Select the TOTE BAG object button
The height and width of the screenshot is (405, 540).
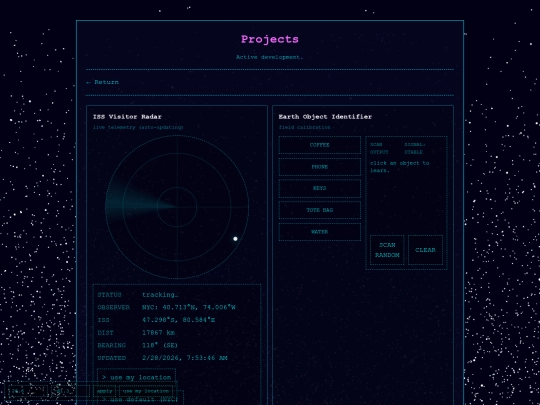tap(320, 210)
